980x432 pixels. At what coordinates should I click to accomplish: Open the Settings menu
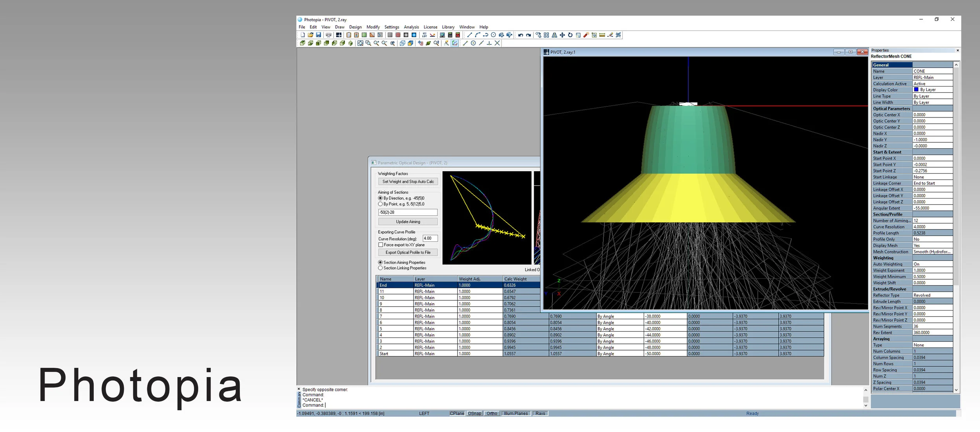[x=392, y=27]
